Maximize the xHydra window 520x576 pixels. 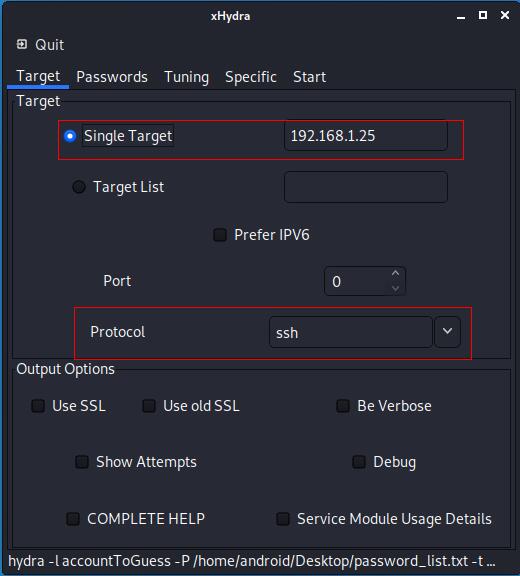pos(483,15)
